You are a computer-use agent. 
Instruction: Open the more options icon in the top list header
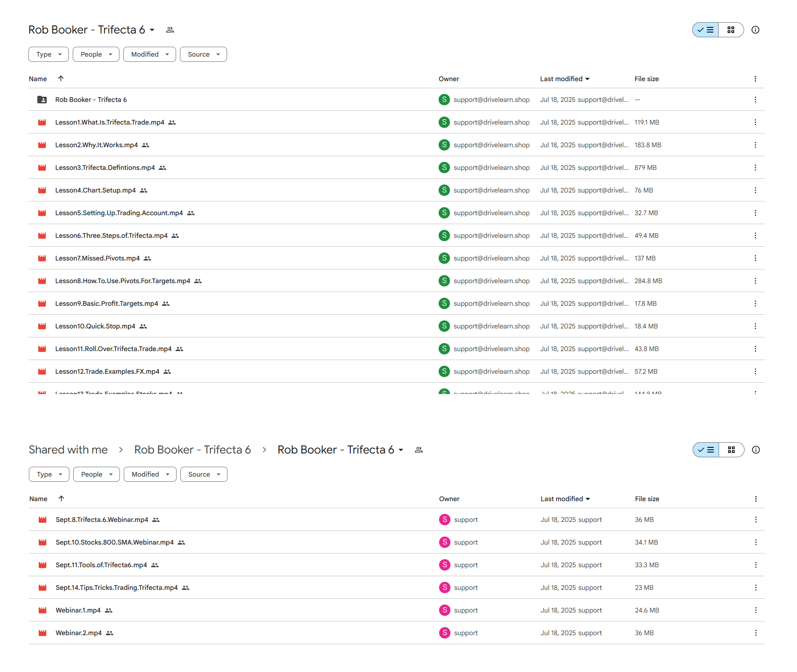tap(755, 79)
